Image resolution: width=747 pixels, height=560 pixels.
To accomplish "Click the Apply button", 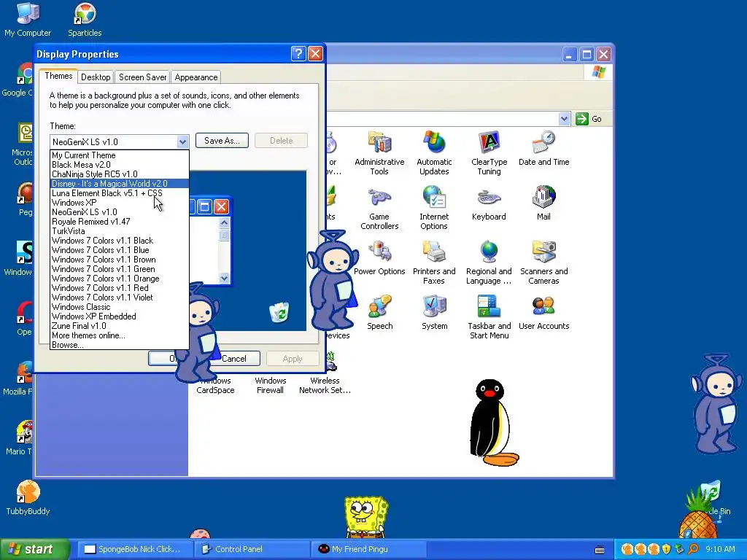I will tap(293, 359).
